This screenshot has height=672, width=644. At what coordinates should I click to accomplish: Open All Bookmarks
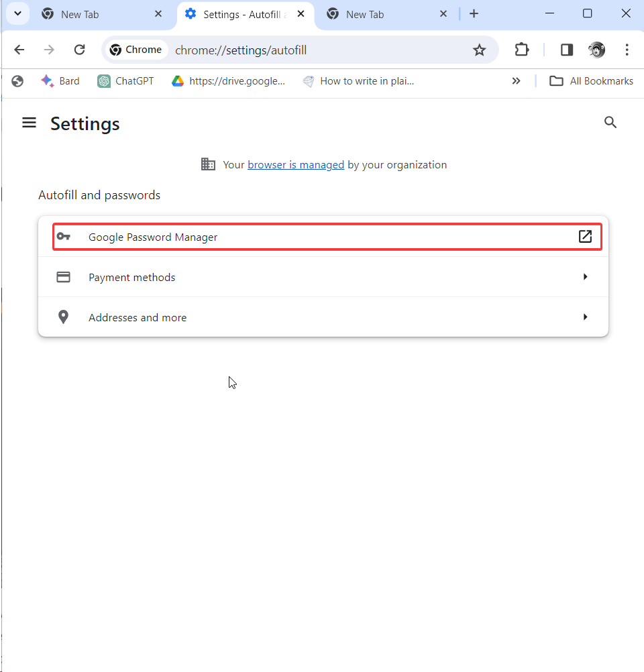point(591,80)
